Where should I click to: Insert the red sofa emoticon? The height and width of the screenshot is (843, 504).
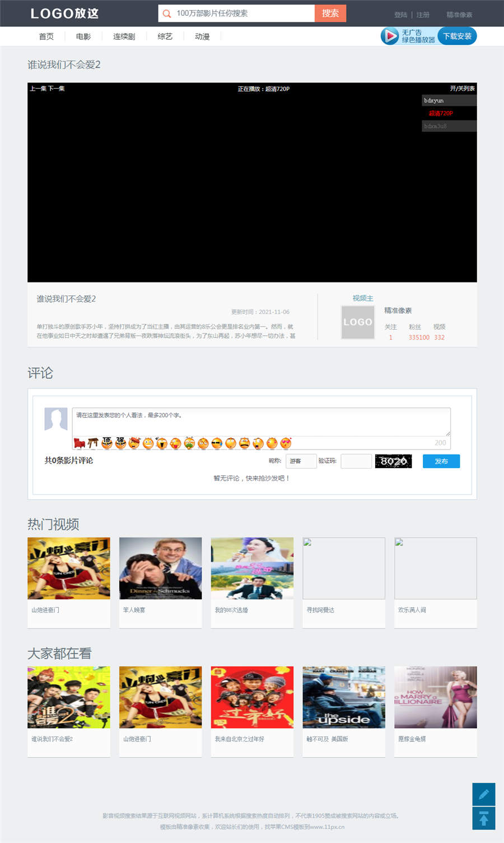click(x=80, y=443)
